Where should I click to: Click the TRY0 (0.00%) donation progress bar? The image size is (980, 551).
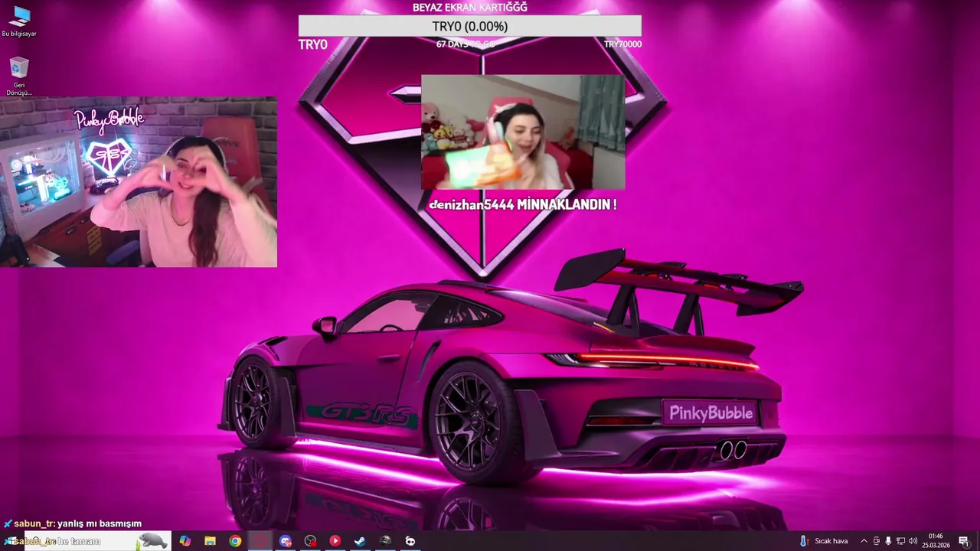[x=469, y=26]
